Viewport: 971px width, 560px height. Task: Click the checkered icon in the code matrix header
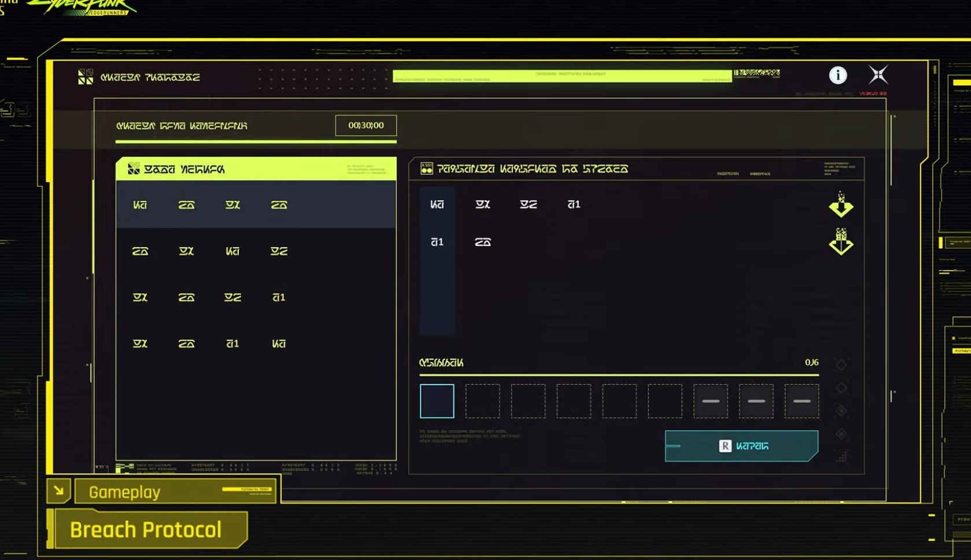(134, 168)
